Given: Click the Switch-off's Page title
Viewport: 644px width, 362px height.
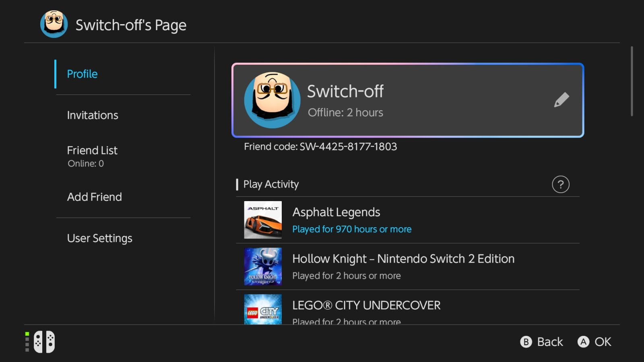Looking at the screenshot, I should (x=131, y=25).
